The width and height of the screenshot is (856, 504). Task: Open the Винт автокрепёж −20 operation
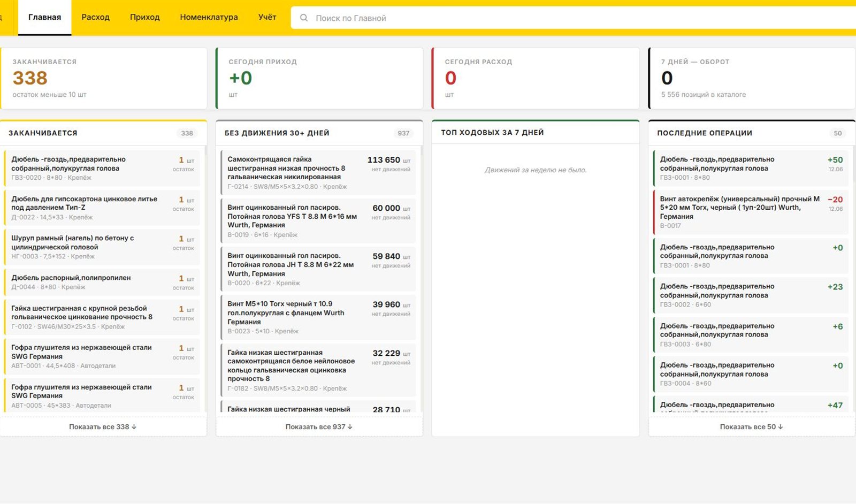coord(750,212)
